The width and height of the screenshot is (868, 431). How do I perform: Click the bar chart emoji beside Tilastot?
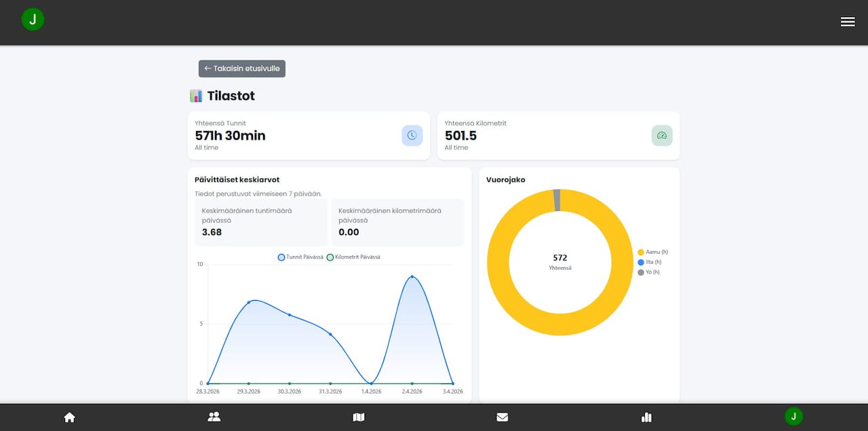[x=196, y=96]
